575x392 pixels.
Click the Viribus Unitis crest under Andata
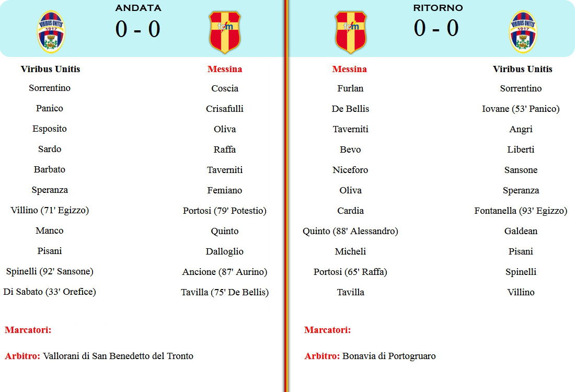tap(51, 32)
